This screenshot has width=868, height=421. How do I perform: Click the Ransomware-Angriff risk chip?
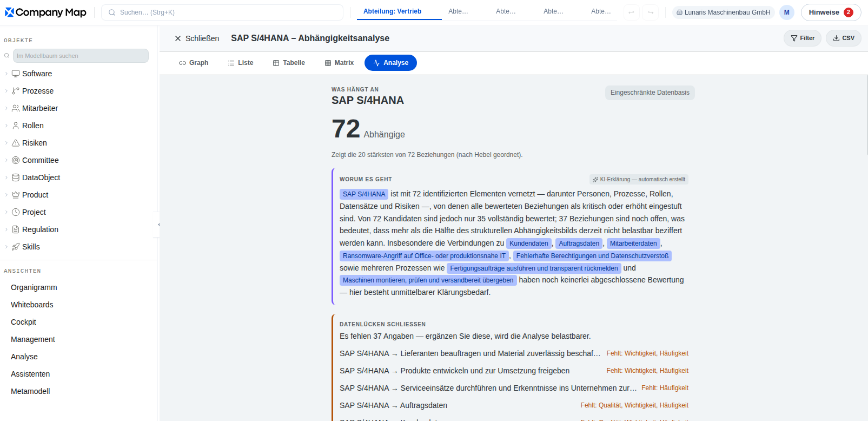pos(425,256)
